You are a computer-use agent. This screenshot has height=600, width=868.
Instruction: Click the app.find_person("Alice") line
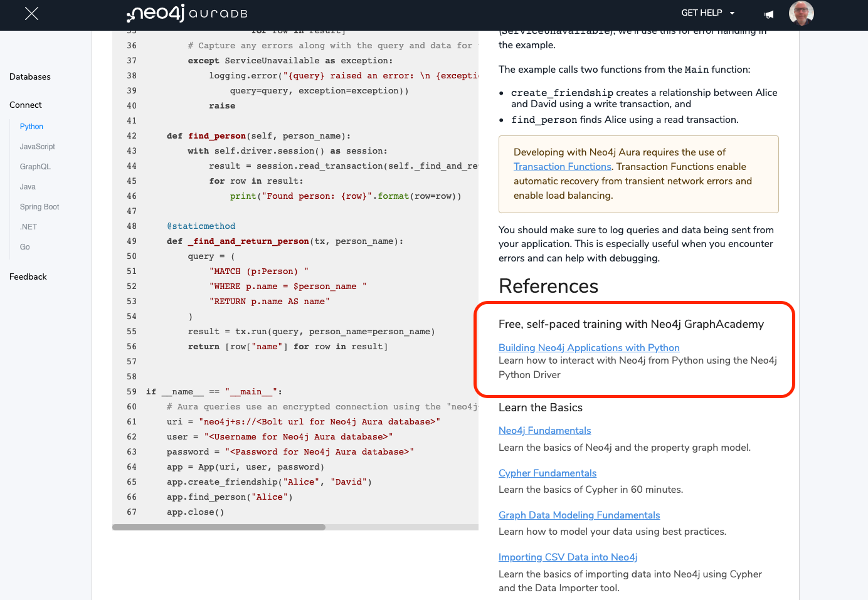(230, 497)
